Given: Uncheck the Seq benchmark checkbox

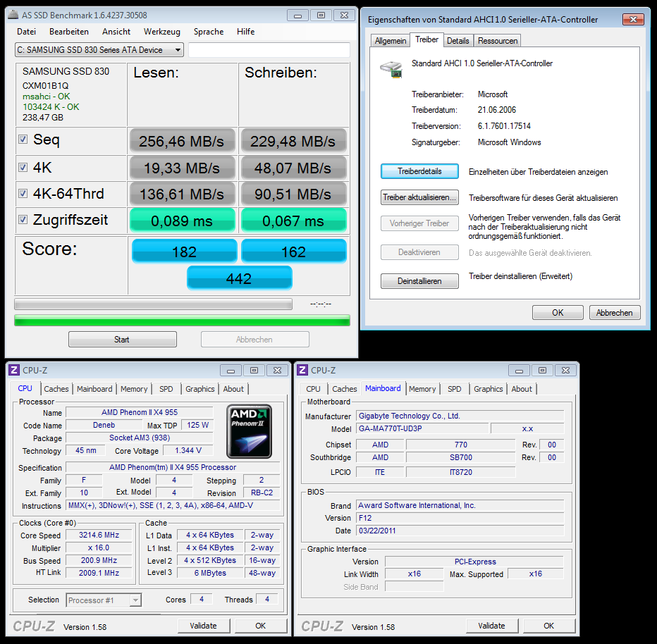Looking at the screenshot, I should 23,140.
